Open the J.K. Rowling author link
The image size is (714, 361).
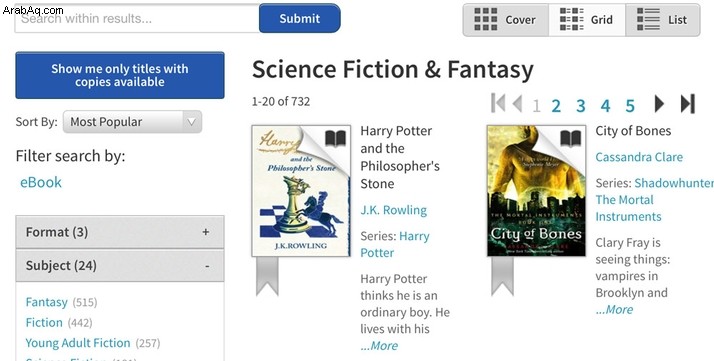(393, 210)
